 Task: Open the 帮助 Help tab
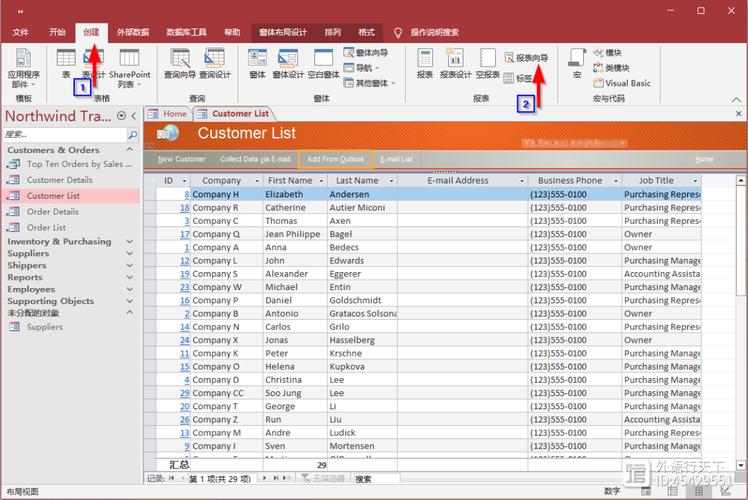pos(232,32)
